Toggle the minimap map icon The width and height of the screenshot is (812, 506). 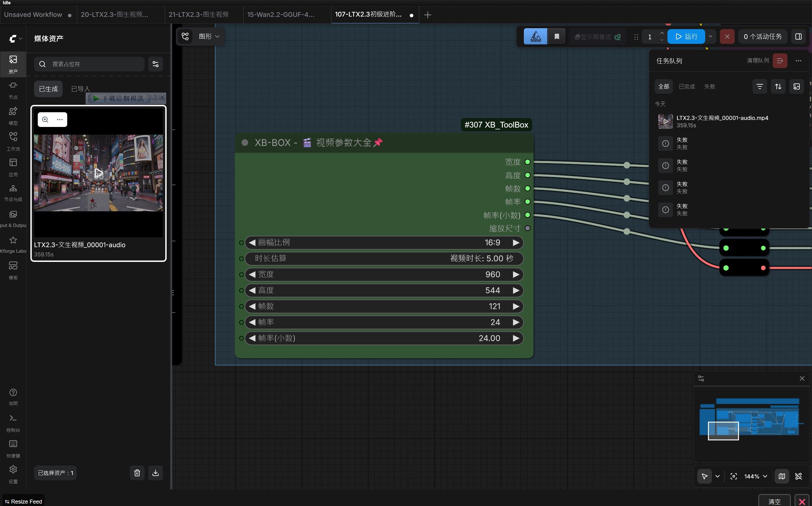[x=782, y=476]
